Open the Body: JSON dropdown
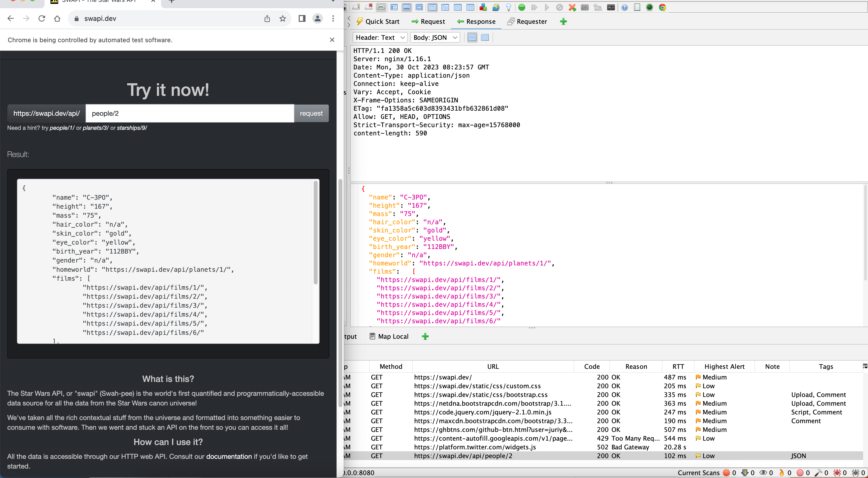This screenshot has width=868, height=478. pos(435,37)
